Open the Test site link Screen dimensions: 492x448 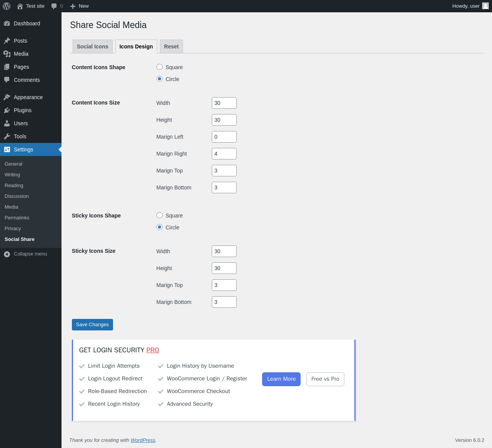35,6
